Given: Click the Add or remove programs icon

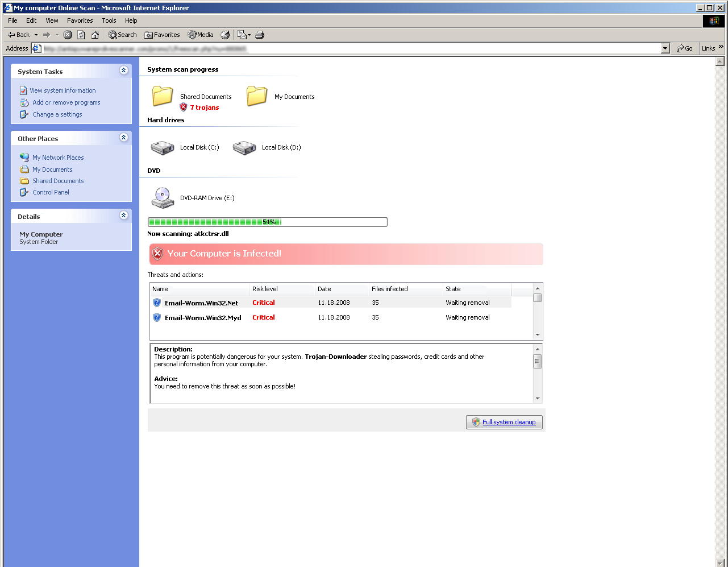Looking at the screenshot, I should tap(24, 102).
